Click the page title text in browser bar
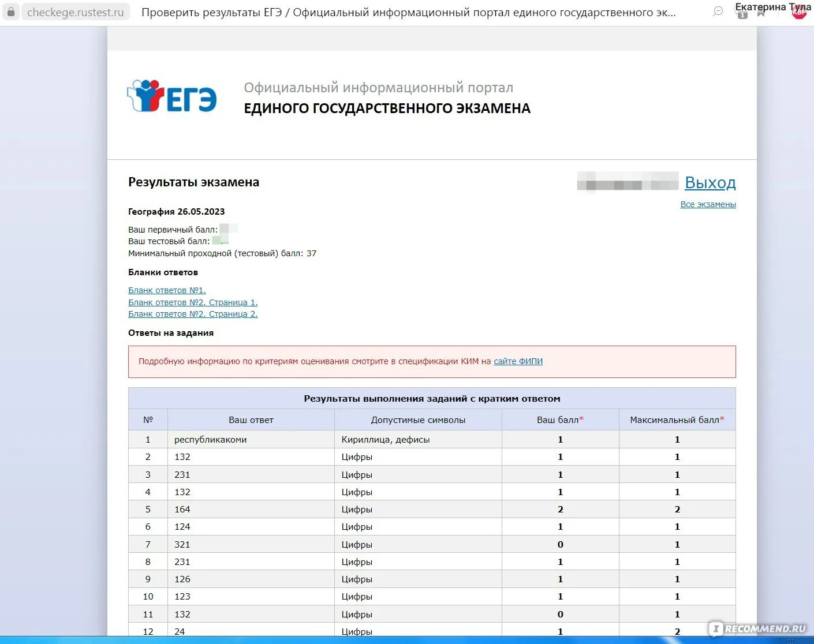 pos(409,12)
